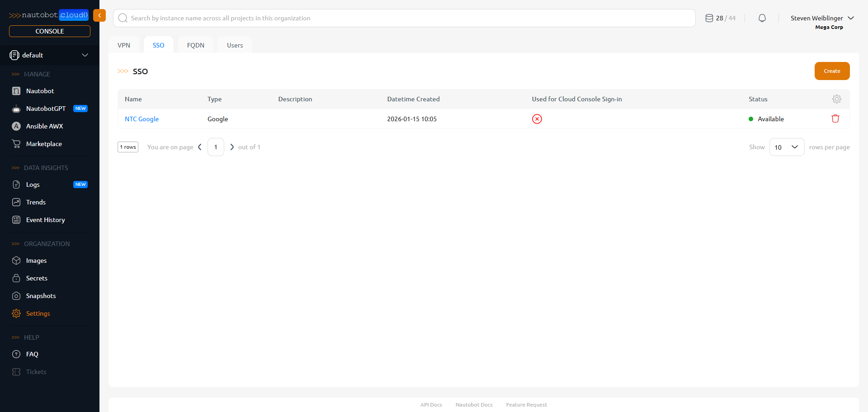
Task: Click the CONSOLE button
Action: [50, 31]
